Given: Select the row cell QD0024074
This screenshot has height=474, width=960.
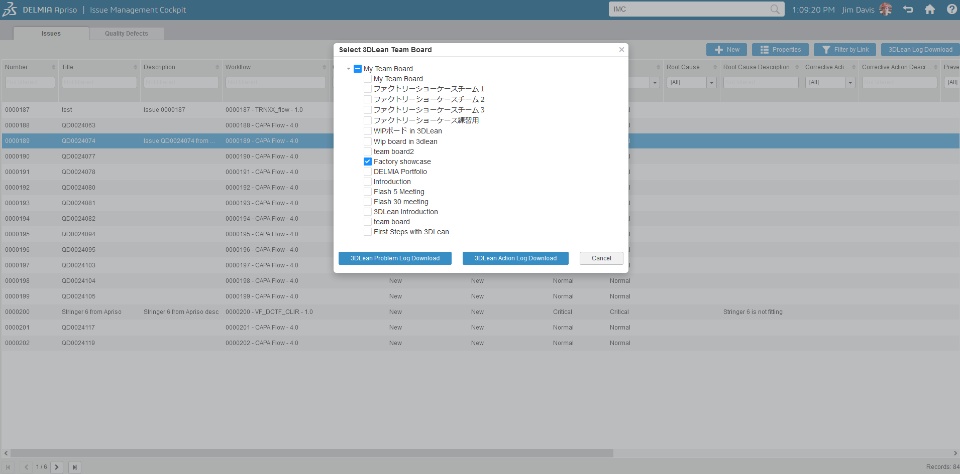Looking at the screenshot, I should tap(78, 141).
